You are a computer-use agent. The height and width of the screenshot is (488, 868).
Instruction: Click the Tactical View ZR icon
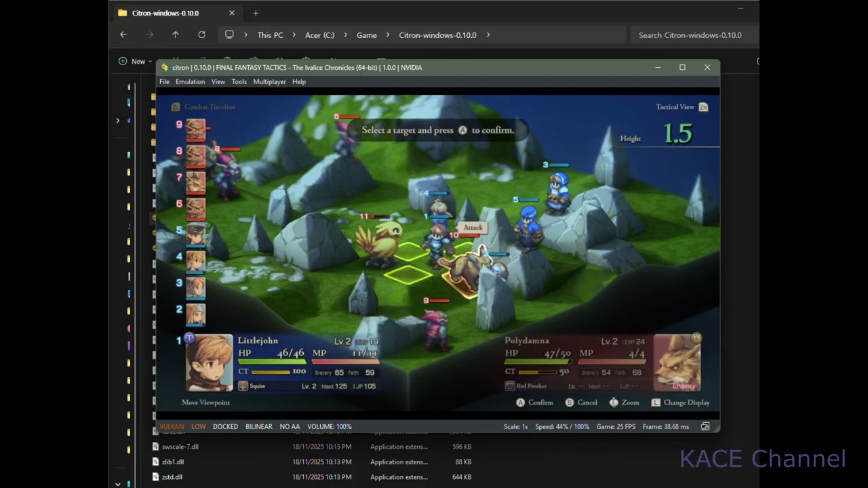pyautogui.click(x=703, y=107)
